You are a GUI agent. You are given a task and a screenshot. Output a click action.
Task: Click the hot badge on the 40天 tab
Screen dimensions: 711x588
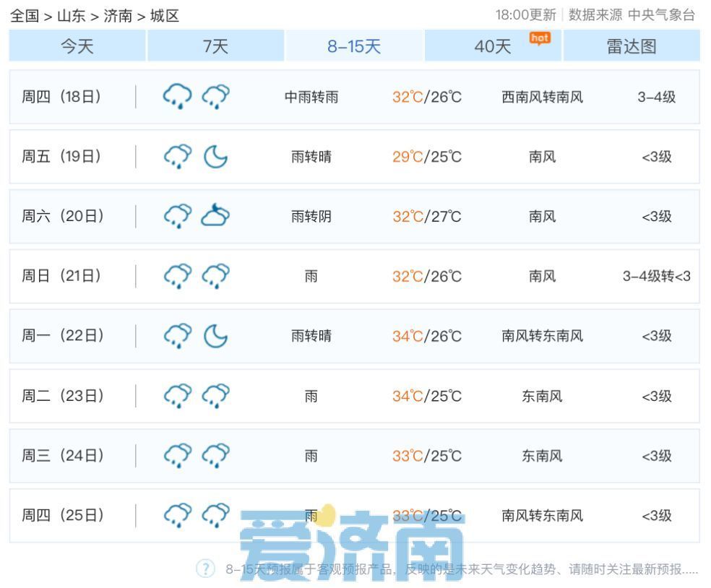538,38
